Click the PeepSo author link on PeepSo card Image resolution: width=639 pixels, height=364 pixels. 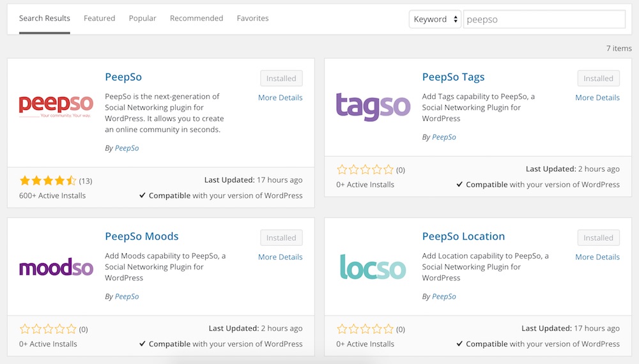click(127, 148)
